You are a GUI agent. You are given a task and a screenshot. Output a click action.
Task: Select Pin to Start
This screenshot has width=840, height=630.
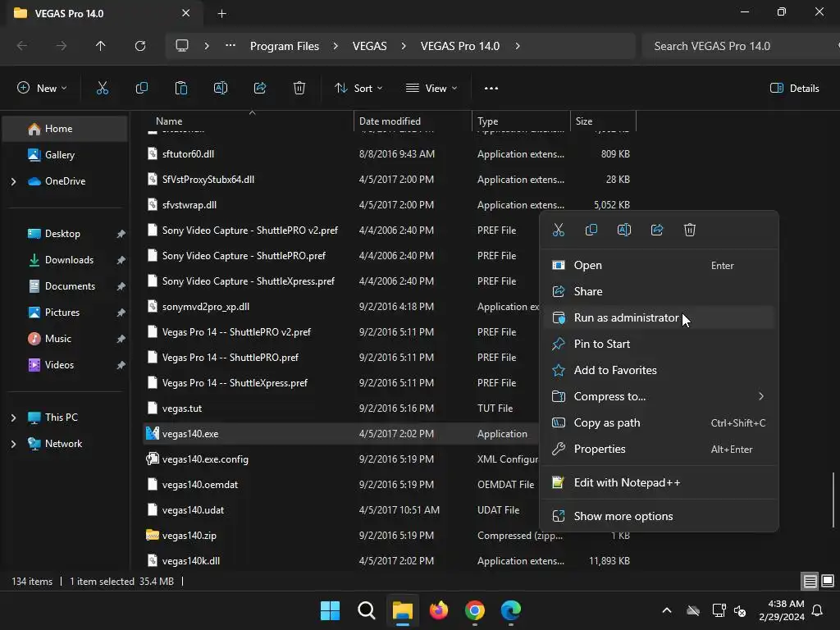click(x=659, y=344)
